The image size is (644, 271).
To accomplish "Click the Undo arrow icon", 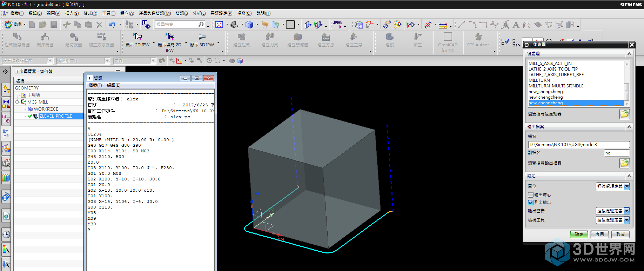I will [x=112, y=25].
